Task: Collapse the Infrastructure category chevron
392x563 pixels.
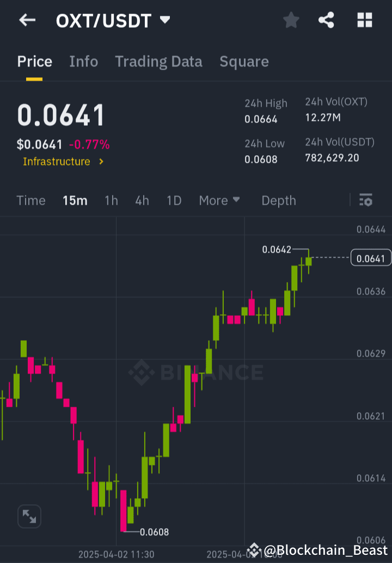Action: point(101,161)
